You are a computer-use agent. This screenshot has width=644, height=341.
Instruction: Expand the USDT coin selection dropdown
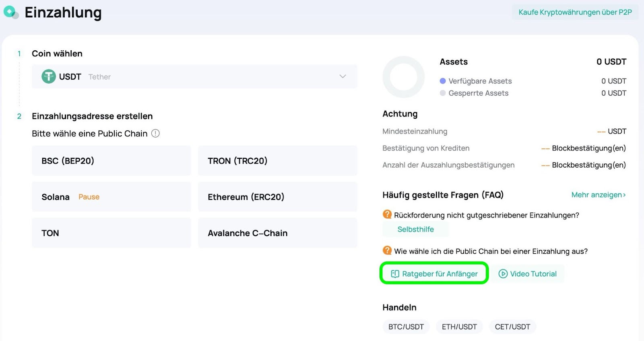(x=194, y=76)
